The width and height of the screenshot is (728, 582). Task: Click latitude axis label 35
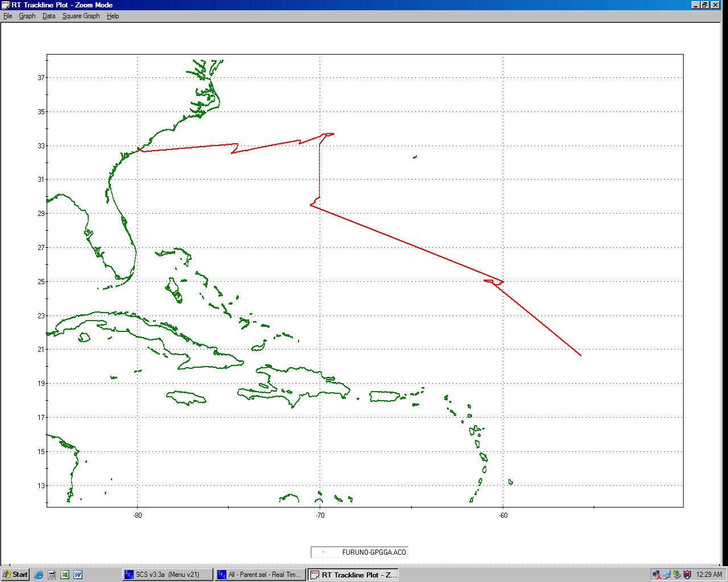(x=42, y=112)
